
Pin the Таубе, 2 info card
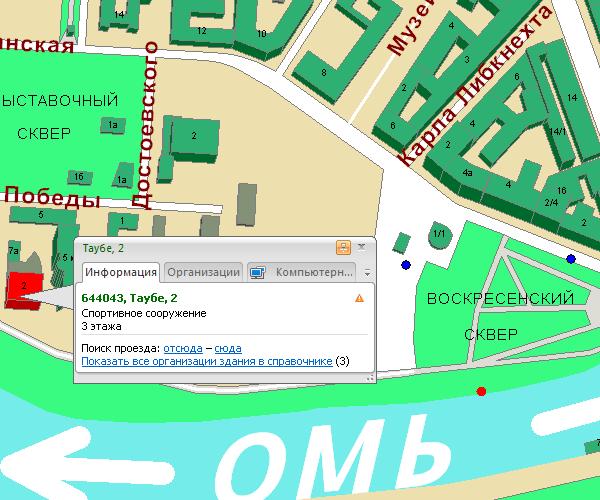(x=343, y=248)
